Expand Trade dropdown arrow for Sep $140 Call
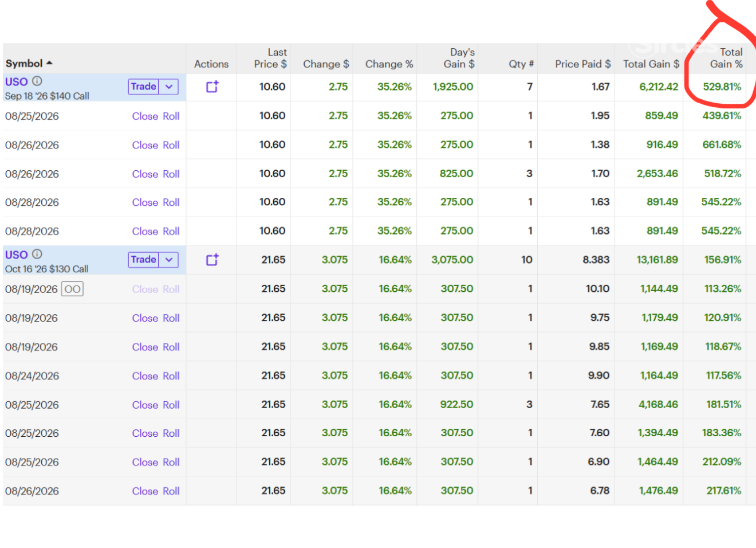 coord(169,87)
